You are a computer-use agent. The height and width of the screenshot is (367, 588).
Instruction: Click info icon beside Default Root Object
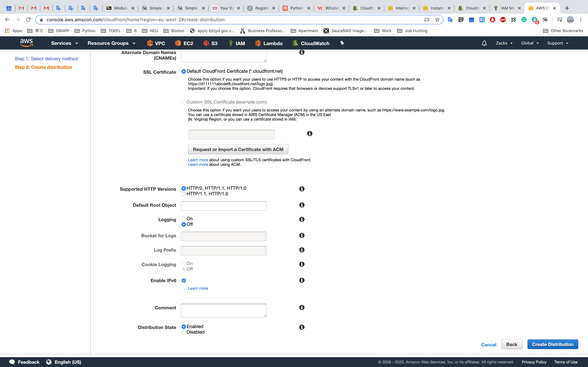click(x=302, y=205)
